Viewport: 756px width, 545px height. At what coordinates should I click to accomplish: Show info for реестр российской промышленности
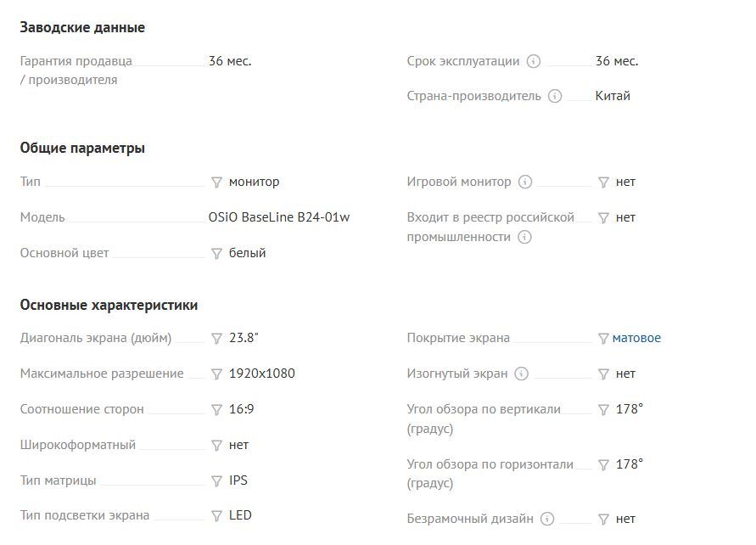tap(524, 237)
